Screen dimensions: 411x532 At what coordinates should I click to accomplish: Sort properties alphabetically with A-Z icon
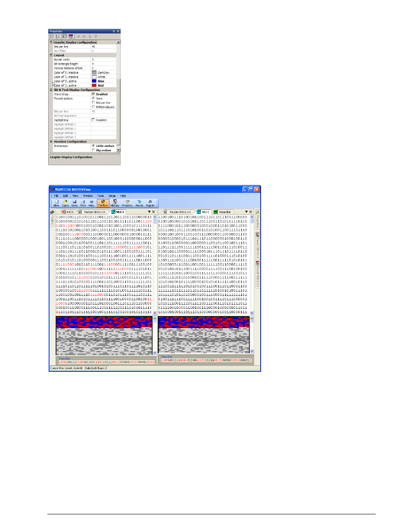coord(57,37)
